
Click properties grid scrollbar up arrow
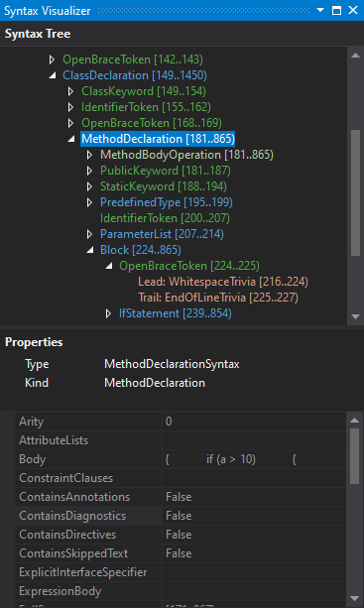point(355,420)
